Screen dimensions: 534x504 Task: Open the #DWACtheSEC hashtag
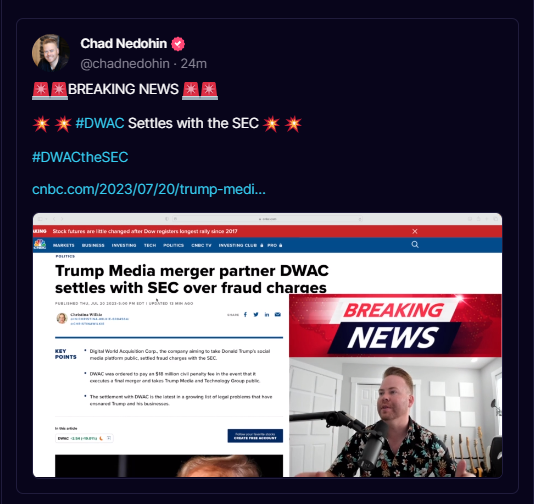[x=80, y=157]
